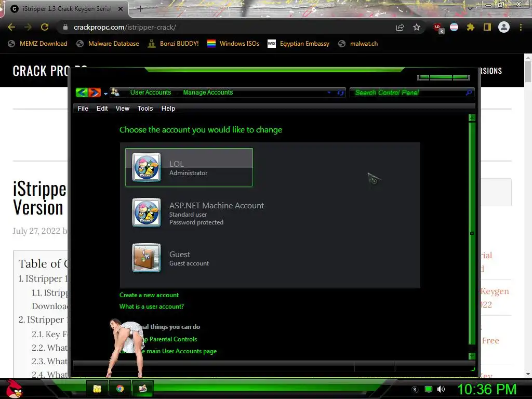Close the iStripper Crack Keygen tab
Screen dimensions: 532x399
point(121,9)
